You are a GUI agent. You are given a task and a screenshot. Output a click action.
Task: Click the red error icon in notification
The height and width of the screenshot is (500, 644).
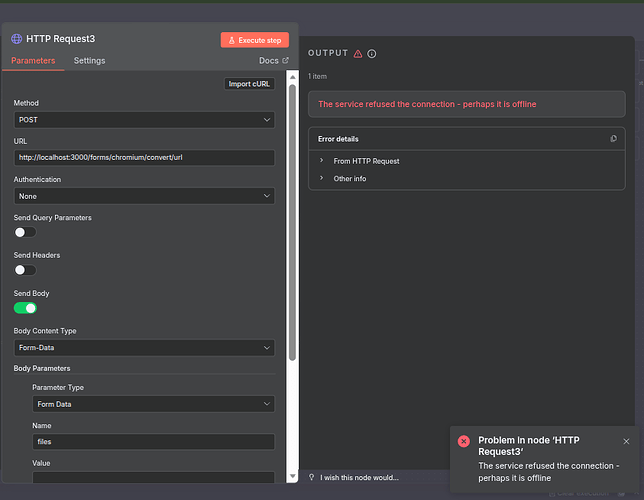coord(464,441)
